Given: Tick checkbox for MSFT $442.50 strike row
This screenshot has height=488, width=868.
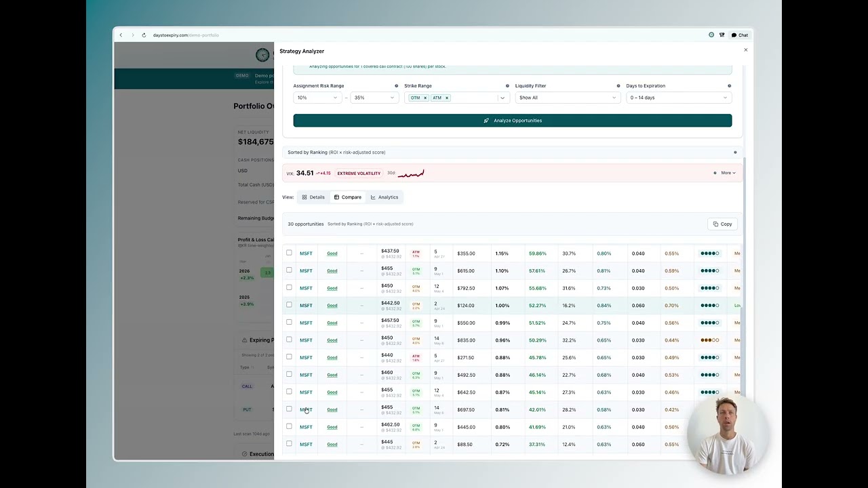Looking at the screenshot, I should coord(289,305).
